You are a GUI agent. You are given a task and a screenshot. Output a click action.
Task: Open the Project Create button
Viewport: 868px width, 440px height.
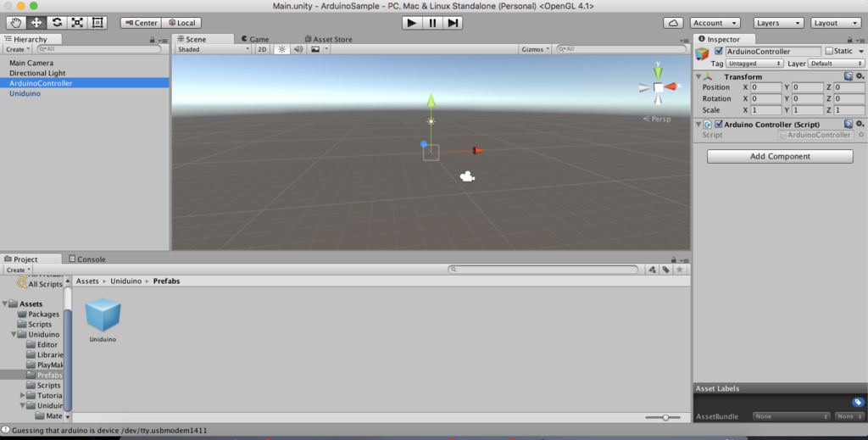[18, 270]
